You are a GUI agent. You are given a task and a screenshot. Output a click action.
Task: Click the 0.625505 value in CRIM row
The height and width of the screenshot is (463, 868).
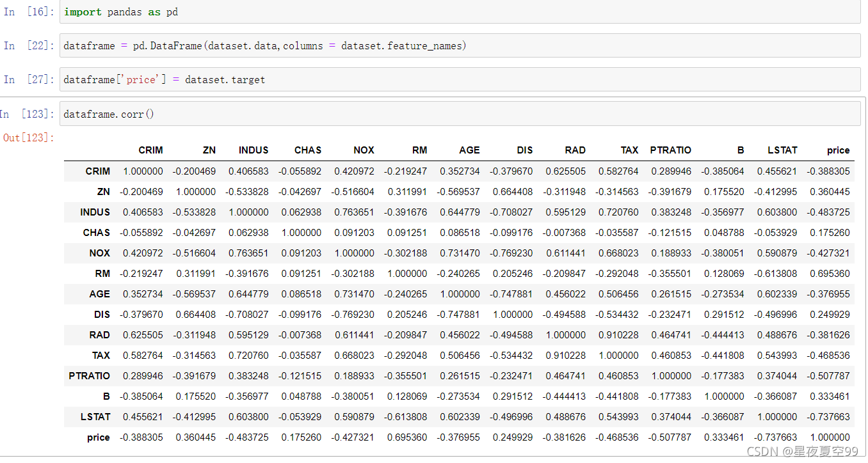point(565,171)
